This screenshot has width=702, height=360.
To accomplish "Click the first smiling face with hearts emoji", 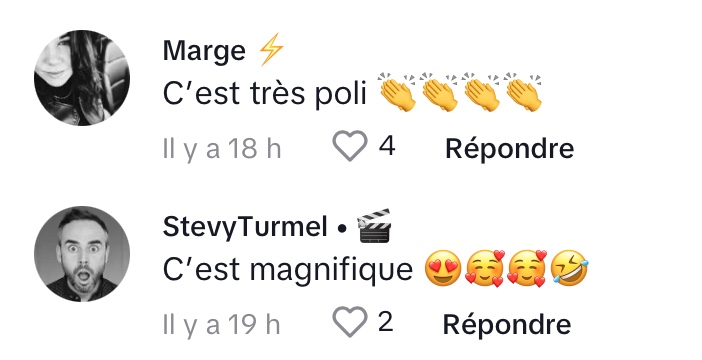I will click(485, 268).
